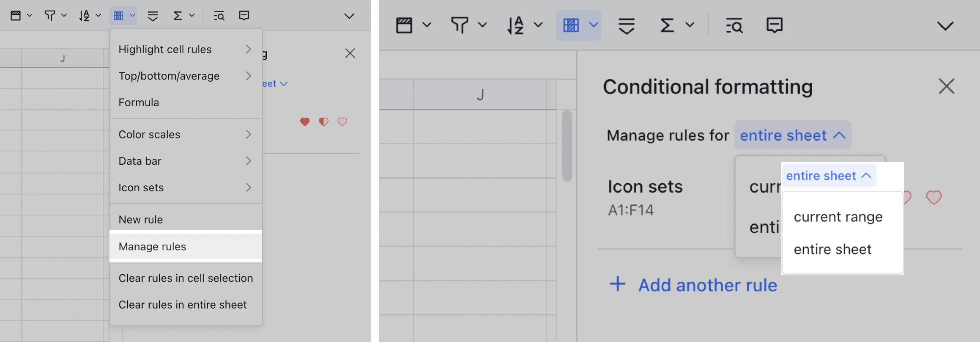The width and height of the screenshot is (980, 342).
Task: Collapse the 'entire sheet' dropdown in Icon sets
Action: [x=829, y=175]
